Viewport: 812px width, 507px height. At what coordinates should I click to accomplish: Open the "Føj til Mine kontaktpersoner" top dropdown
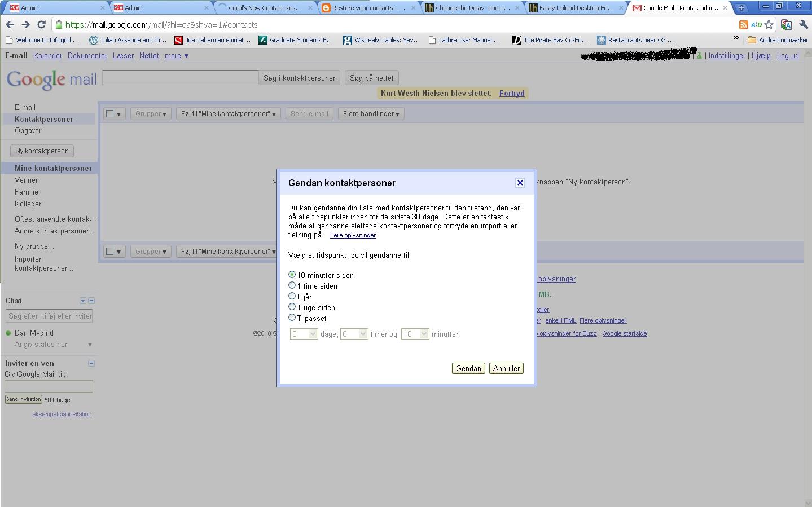(228, 114)
